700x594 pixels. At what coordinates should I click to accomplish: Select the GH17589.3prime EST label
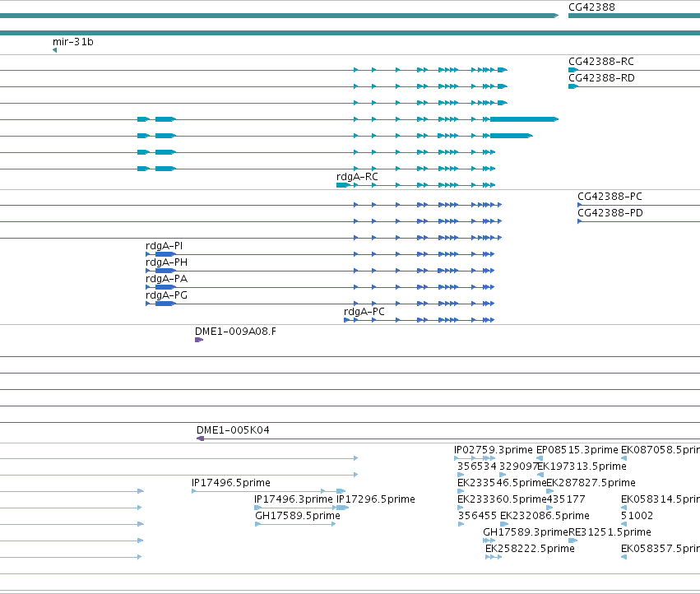point(526,532)
